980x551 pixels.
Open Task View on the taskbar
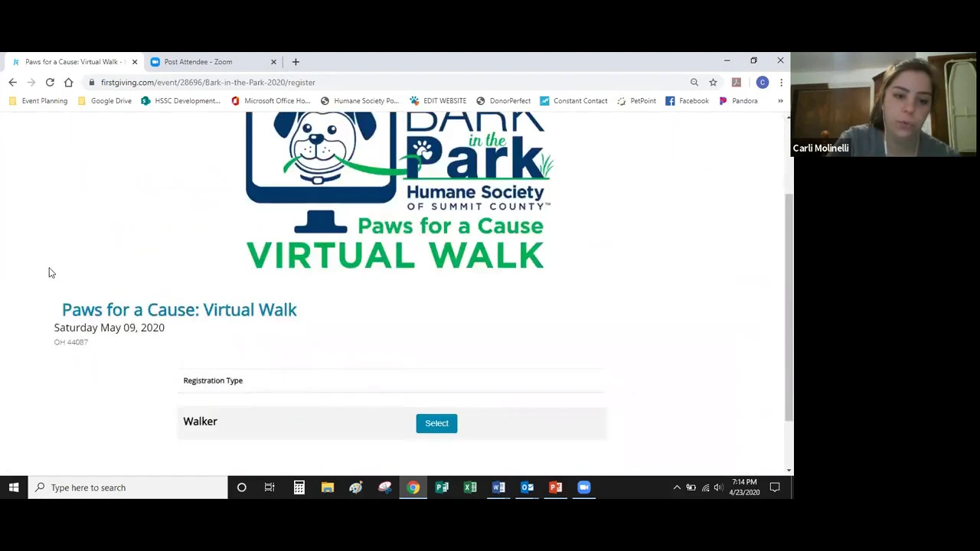[269, 487]
